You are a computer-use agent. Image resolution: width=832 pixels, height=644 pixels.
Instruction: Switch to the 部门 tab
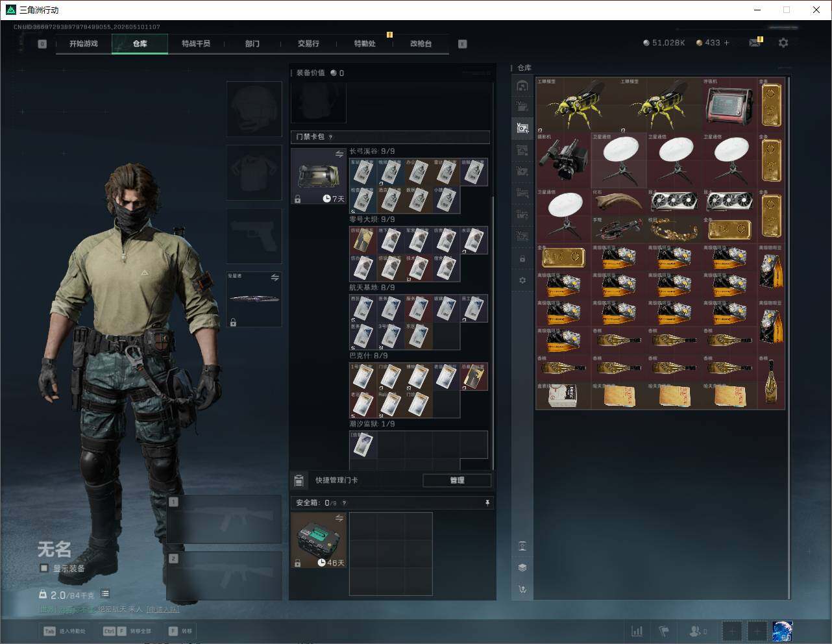(252, 43)
